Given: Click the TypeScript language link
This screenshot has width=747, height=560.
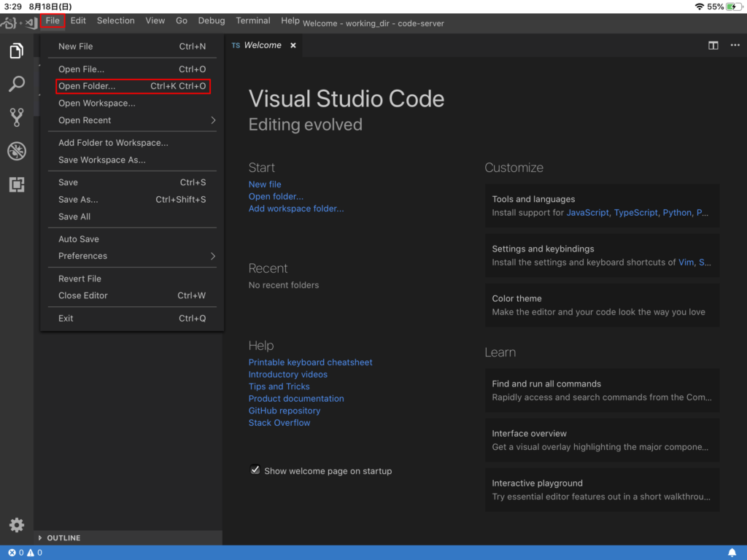Looking at the screenshot, I should pyautogui.click(x=635, y=213).
